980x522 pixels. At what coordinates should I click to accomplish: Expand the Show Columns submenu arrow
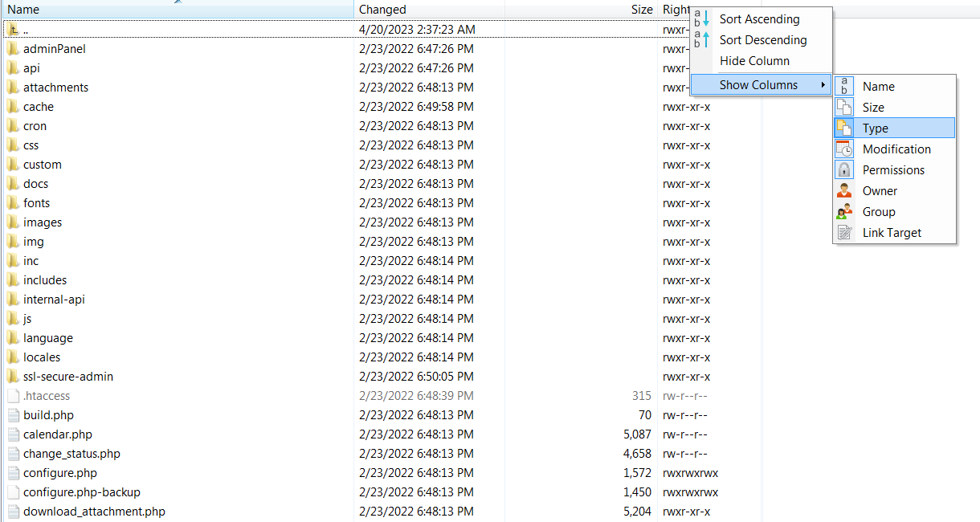coord(823,85)
